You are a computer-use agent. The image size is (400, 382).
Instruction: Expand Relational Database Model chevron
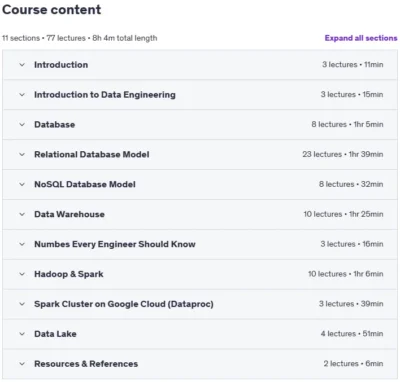pos(22,154)
